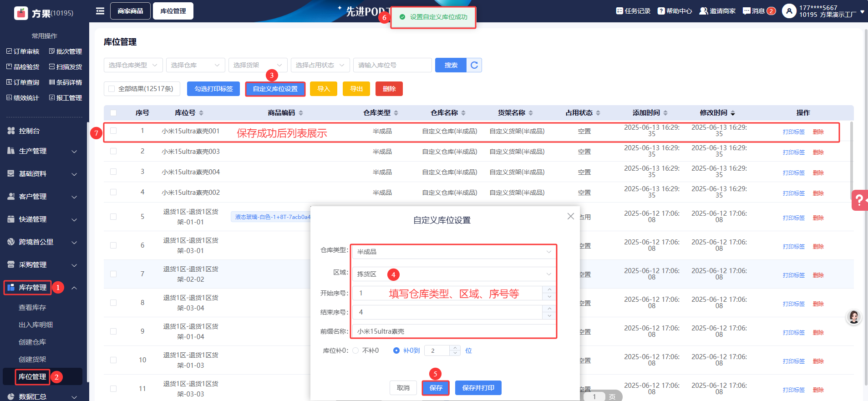The image size is (868, 401).
Task: Open messages notification icon
Action: pos(746,11)
